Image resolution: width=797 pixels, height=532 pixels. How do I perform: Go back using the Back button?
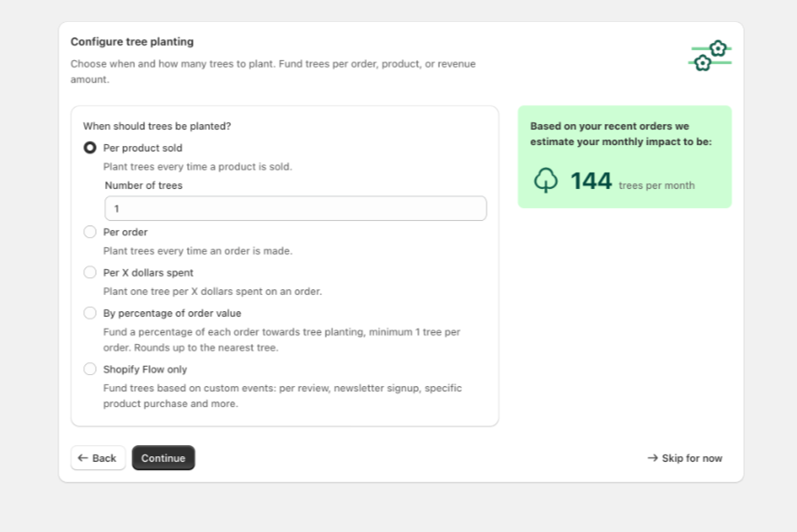pyautogui.click(x=98, y=458)
